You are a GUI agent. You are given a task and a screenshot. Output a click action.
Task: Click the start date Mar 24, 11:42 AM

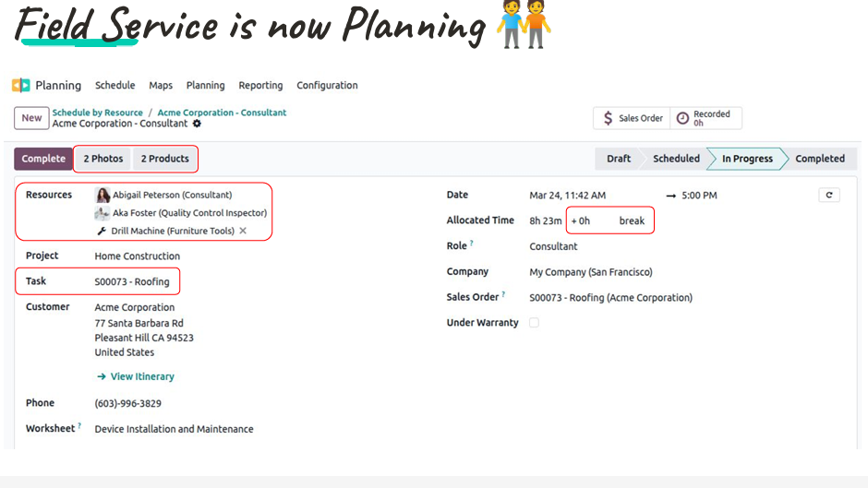567,196
